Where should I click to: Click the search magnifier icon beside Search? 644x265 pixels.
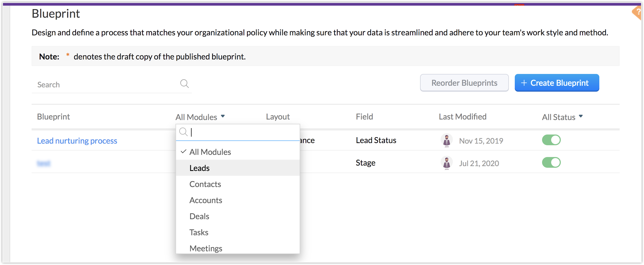(x=184, y=84)
